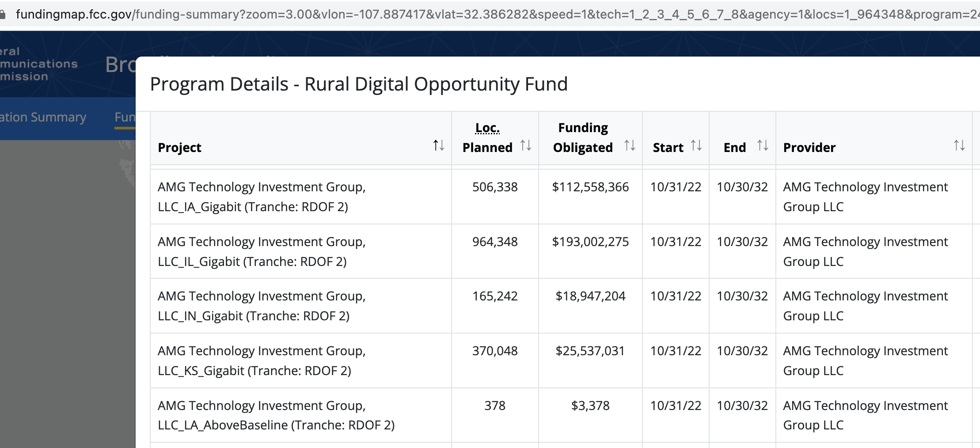This screenshot has width=980, height=448.
Task: Click the Program Details dialog title
Action: pos(359,84)
